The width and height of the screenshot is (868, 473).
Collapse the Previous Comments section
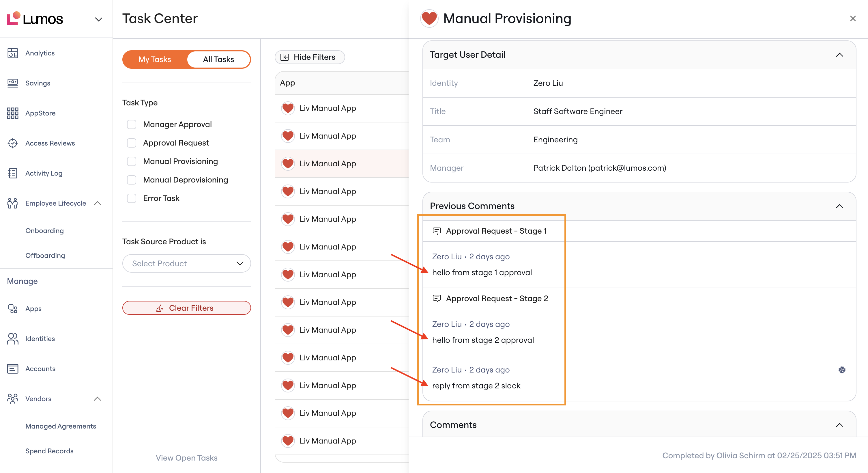tap(839, 206)
